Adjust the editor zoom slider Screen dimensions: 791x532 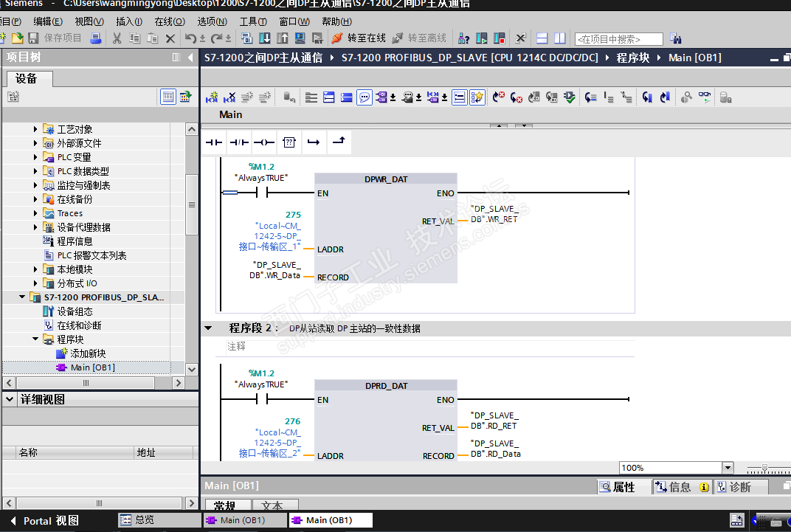764,469
